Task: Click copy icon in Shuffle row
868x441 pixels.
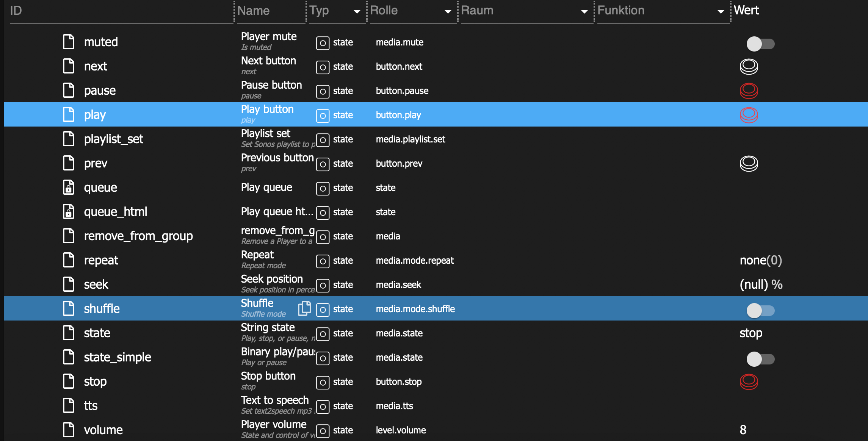Action: [x=304, y=308]
